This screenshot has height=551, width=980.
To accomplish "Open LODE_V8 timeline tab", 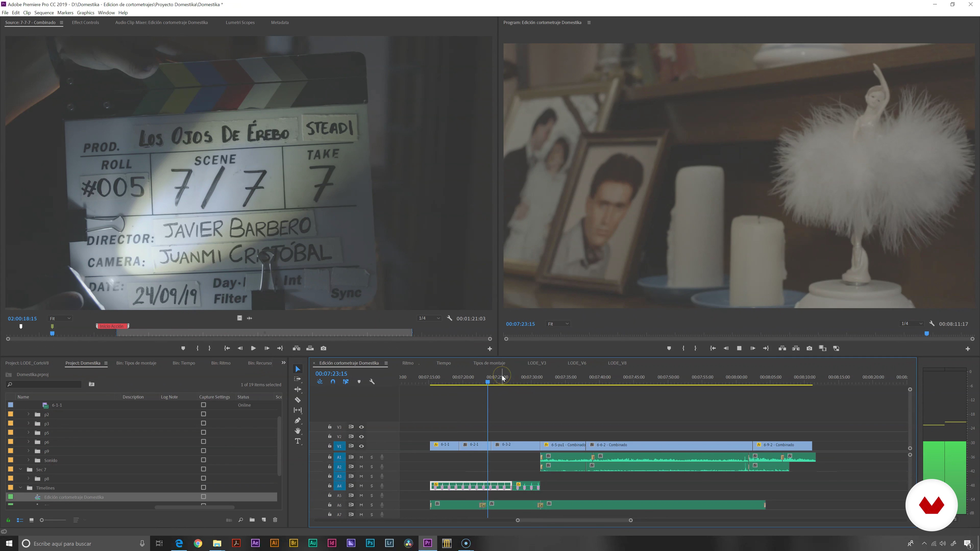I will pos(617,363).
